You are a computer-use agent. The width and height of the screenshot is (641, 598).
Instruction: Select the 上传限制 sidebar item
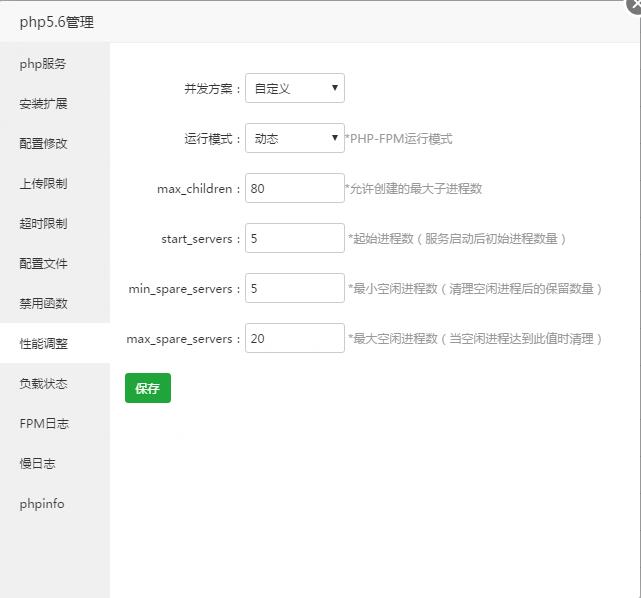click(43, 184)
